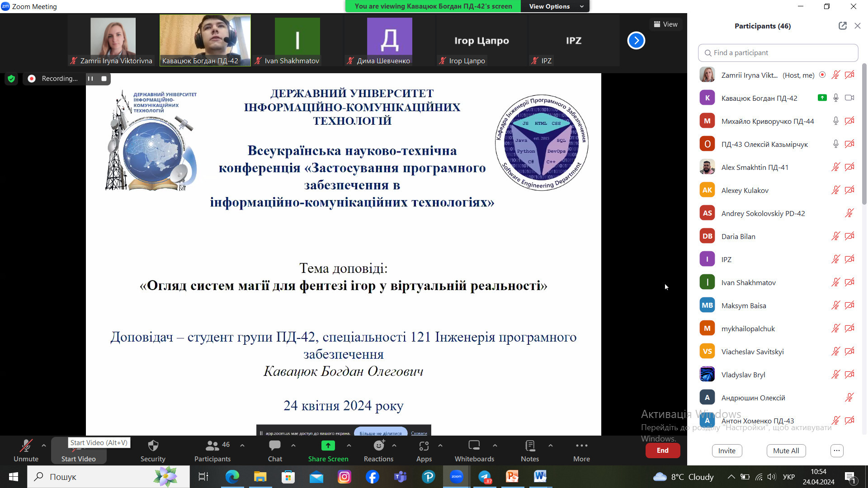End the meeting

pyautogui.click(x=662, y=450)
